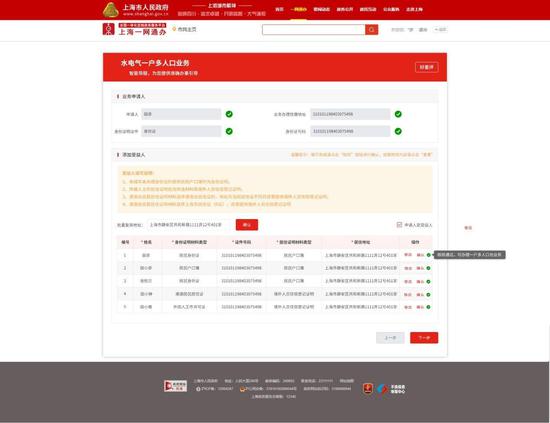Screen dimensions: 550x423
Task: Click the 业务申请人 section heading
Action: point(133,96)
